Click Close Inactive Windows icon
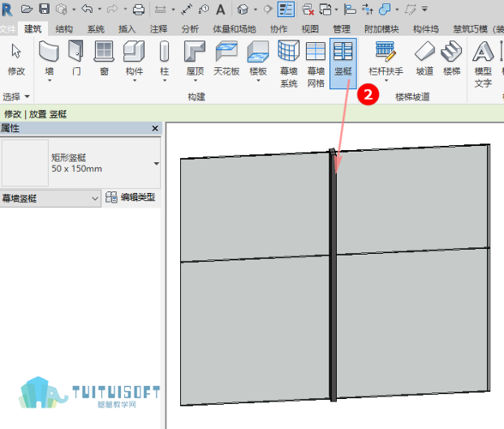504x429 pixels. point(308,9)
